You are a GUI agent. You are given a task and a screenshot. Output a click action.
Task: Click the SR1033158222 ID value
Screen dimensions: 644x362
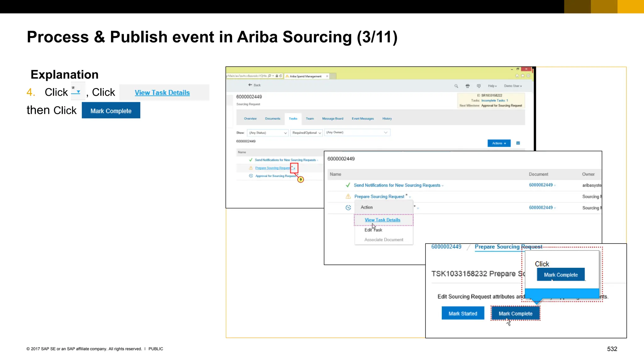click(491, 96)
